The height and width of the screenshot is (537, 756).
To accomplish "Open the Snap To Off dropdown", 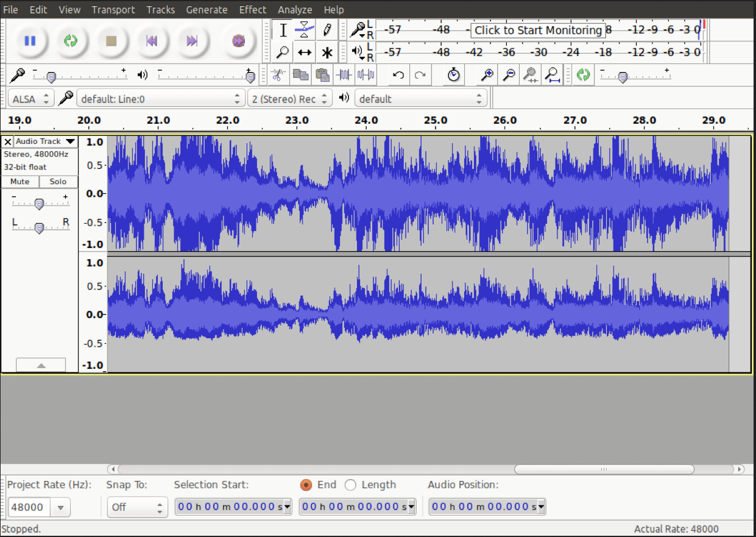I will pyautogui.click(x=137, y=507).
